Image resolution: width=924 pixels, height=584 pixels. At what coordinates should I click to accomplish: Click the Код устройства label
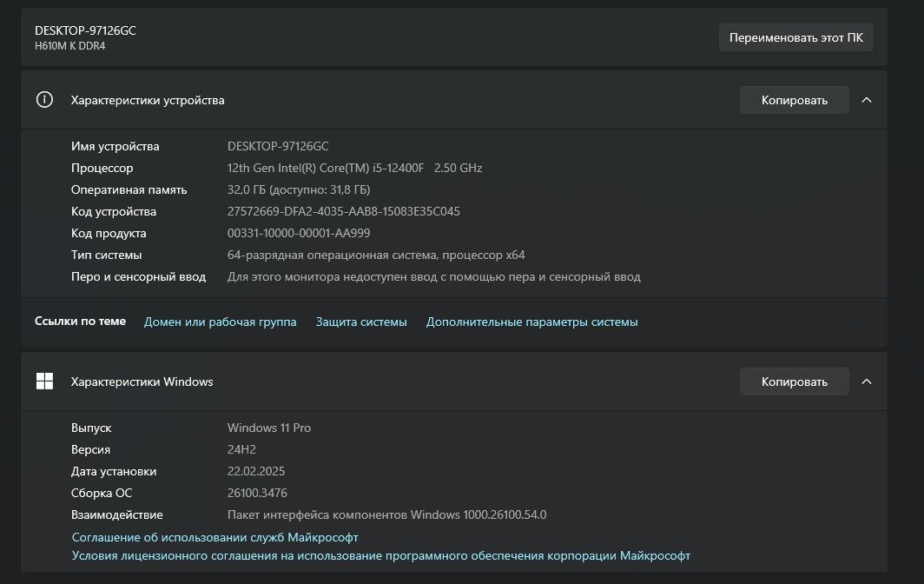(114, 211)
